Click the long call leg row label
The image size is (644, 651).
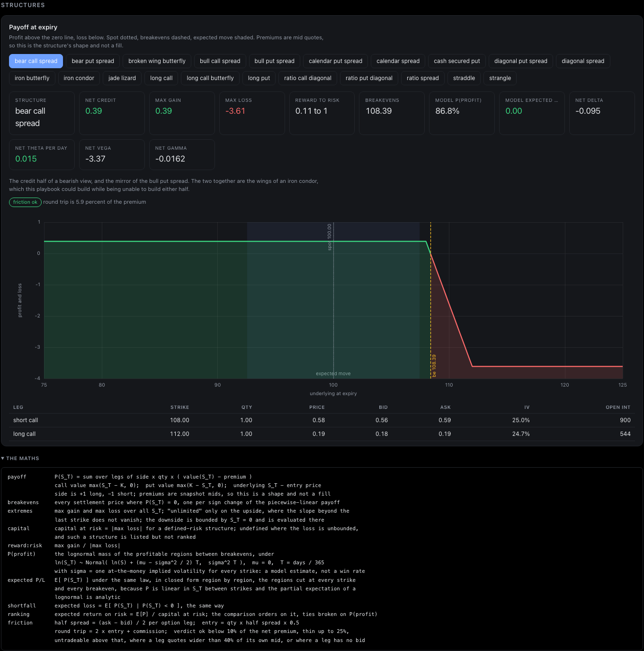pyautogui.click(x=25, y=434)
